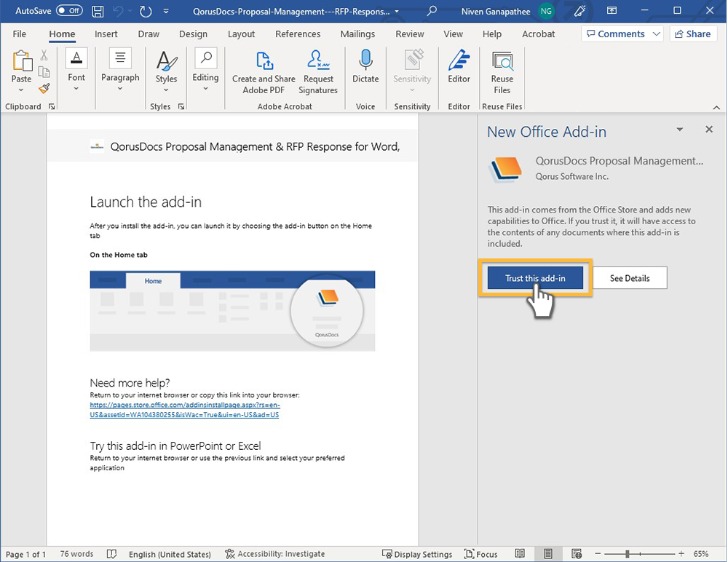Open the add-in pane options arrow

pyautogui.click(x=680, y=129)
